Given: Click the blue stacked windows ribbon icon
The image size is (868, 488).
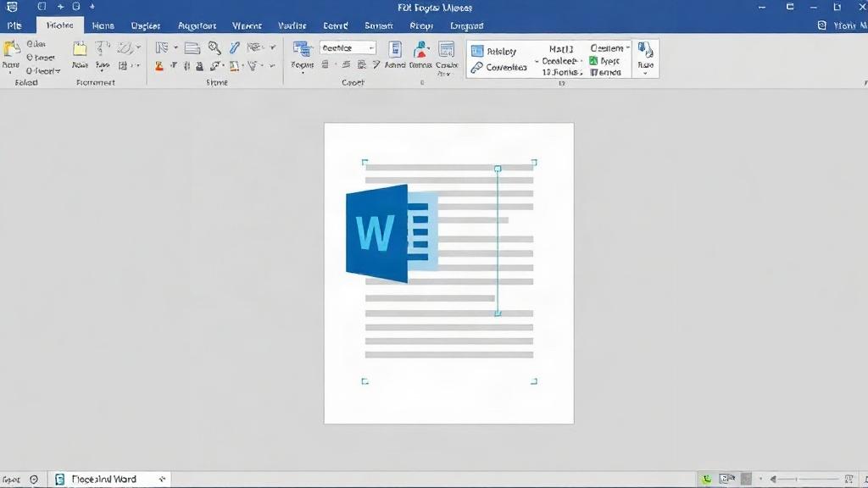Looking at the screenshot, I should pos(303,49).
